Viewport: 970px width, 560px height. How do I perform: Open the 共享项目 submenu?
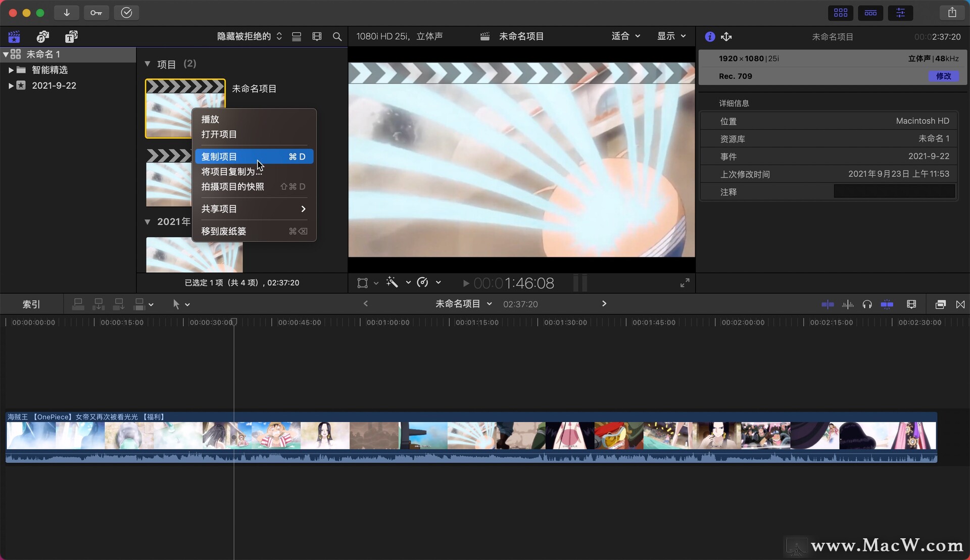click(254, 209)
